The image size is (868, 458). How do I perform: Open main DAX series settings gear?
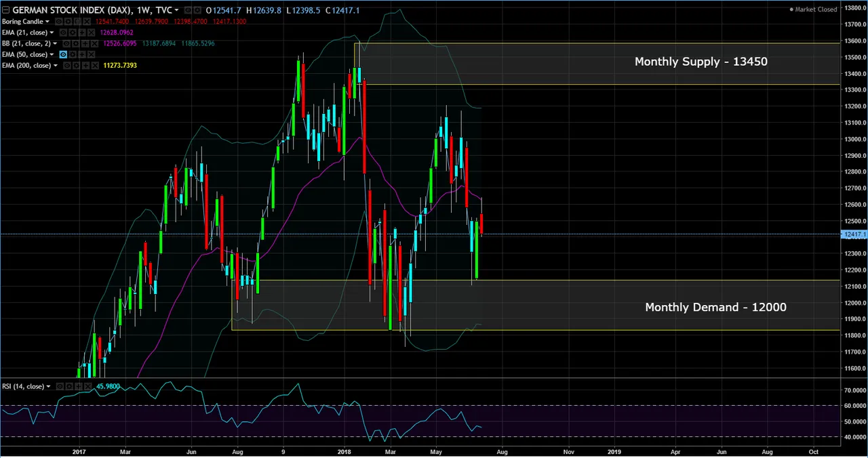pos(197,10)
